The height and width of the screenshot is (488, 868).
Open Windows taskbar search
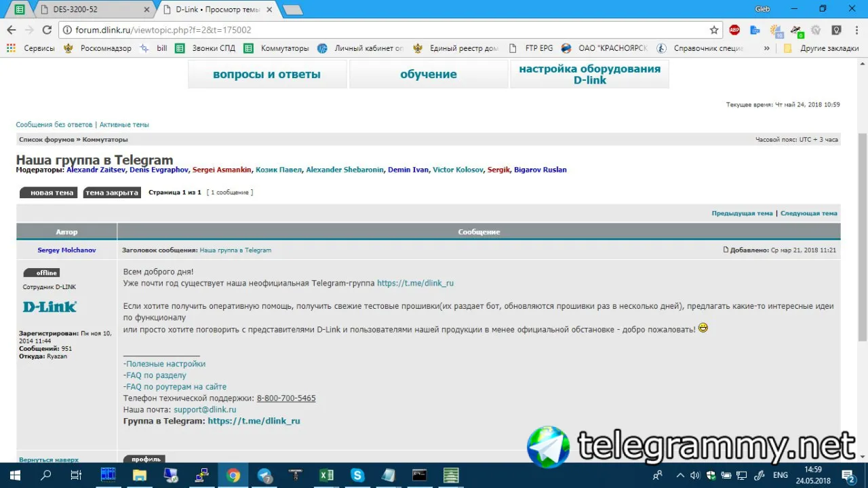coord(46,475)
